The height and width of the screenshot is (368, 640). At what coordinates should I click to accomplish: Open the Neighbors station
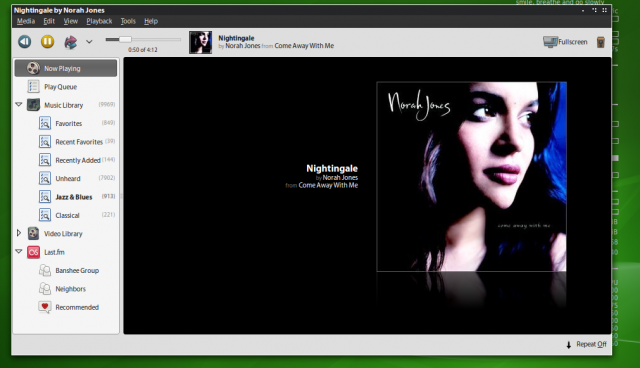[71, 289]
